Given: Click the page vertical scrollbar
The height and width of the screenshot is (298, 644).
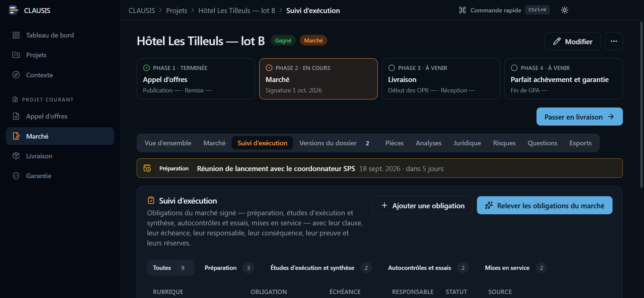Looking at the screenshot, I should point(641,104).
